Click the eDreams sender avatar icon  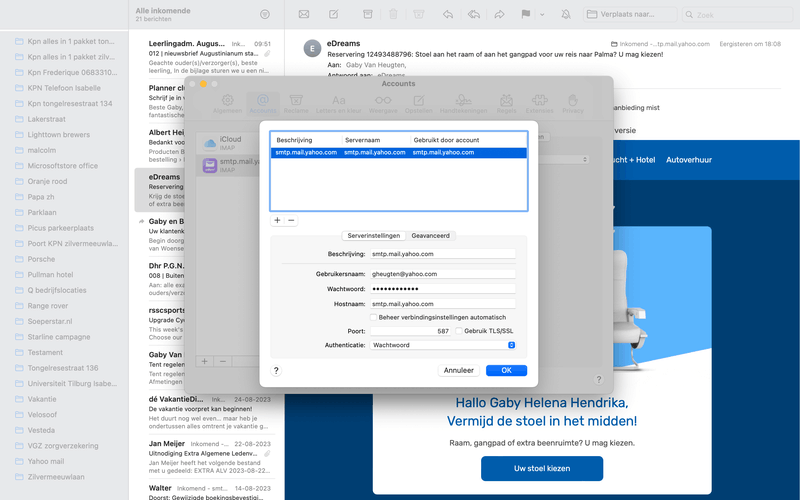coord(312,48)
